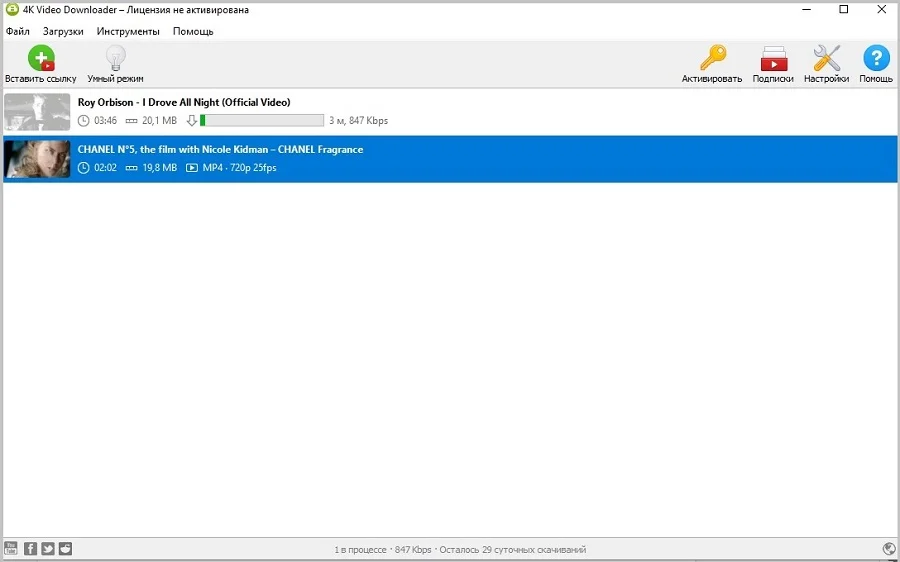The height and width of the screenshot is (562, 900).
Task: Open the Помощь menu in menu bar
Action: click(193, 31)
